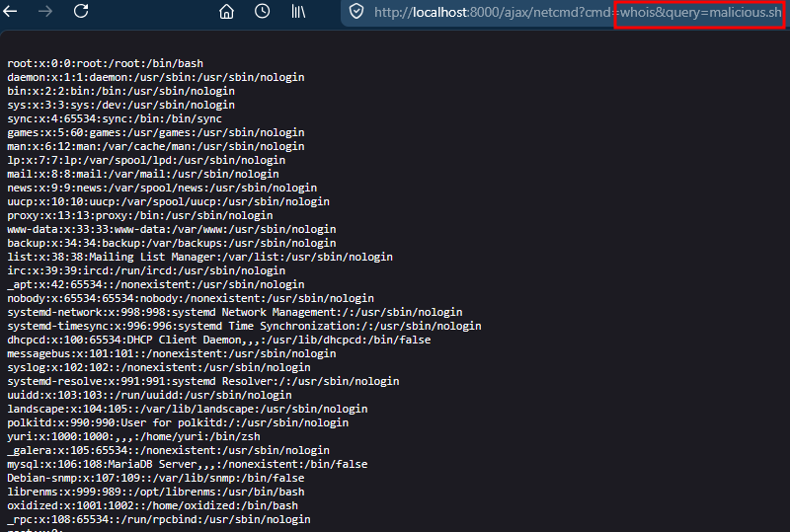The height and width of the screenshot is (532, 790).
Task: Click the www-data user entry line
Action: point(171,229)
